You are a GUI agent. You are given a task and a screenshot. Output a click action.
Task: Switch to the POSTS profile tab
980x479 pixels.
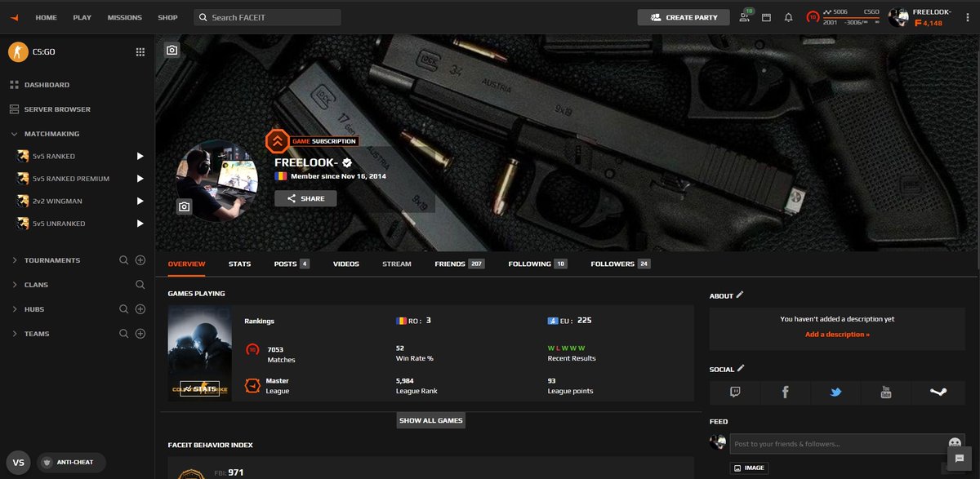[292, 264]
